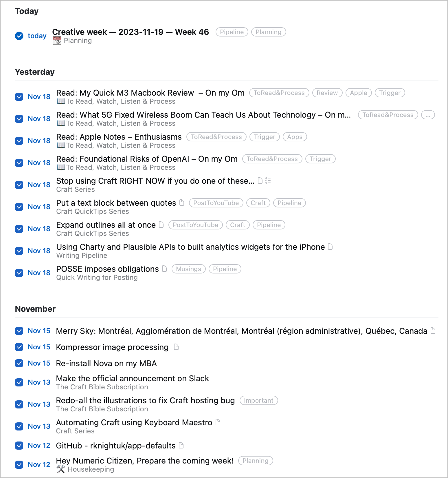Open The Craft Bible Subscription under Slack announcement
The width and height of the screenshot is (448, 478).
(102, 387)
